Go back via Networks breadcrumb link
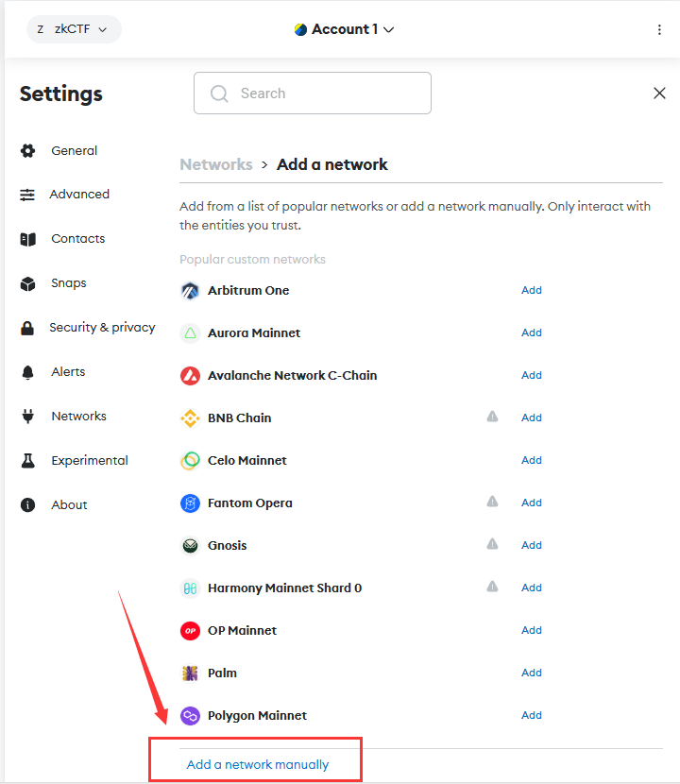 click(x=216, y=164)
